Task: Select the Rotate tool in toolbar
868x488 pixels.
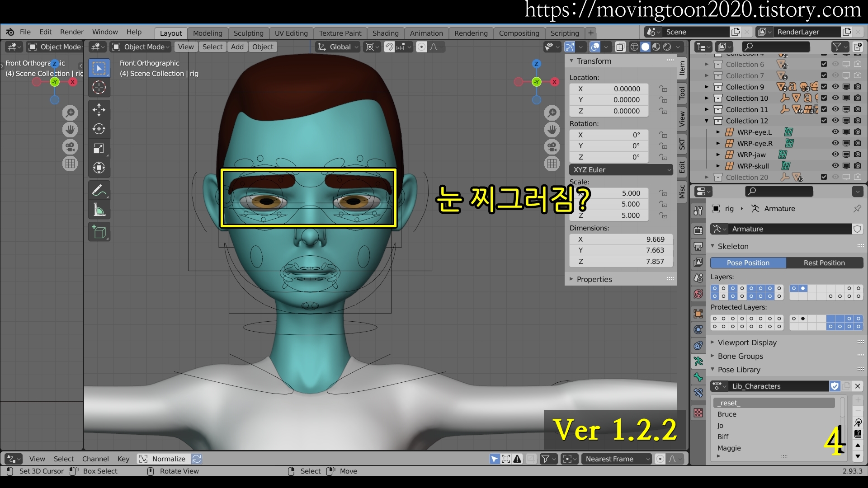Action: 99,129
